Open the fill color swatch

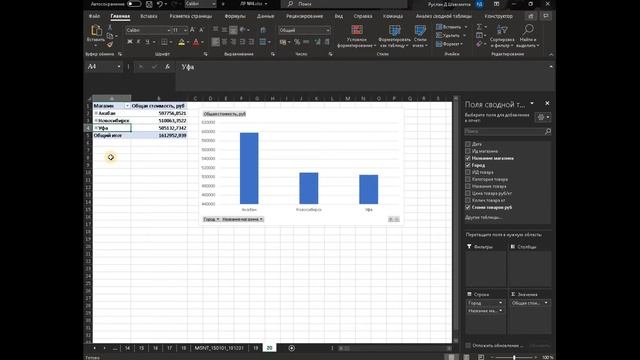point(182,42)
